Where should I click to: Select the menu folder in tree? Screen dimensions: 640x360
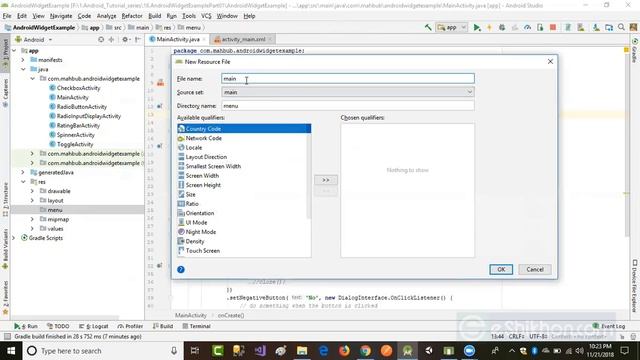click(55, 210)
